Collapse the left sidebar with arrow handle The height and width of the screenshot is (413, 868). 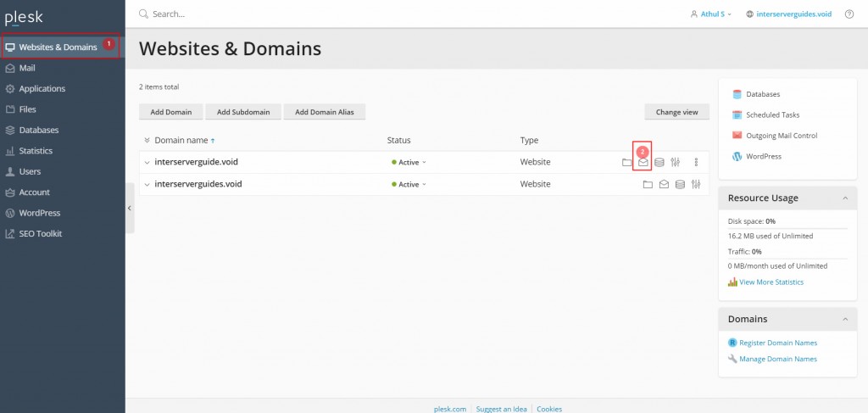point(130,208)
